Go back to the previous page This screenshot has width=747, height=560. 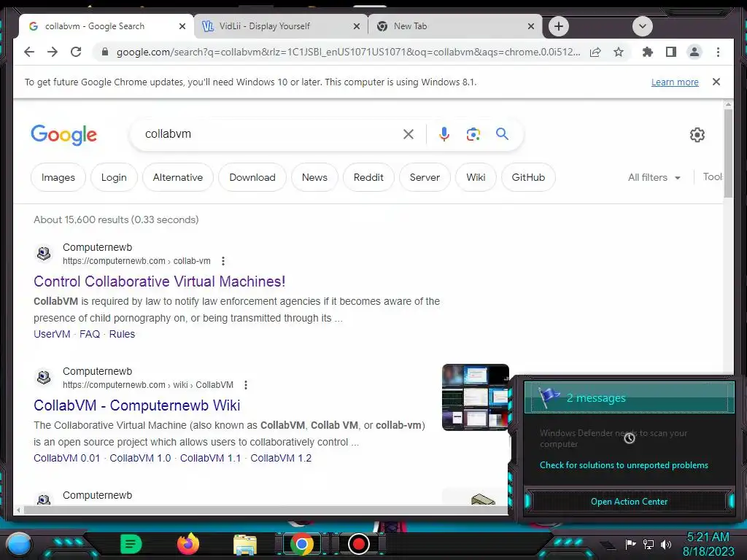pos(29,52)
